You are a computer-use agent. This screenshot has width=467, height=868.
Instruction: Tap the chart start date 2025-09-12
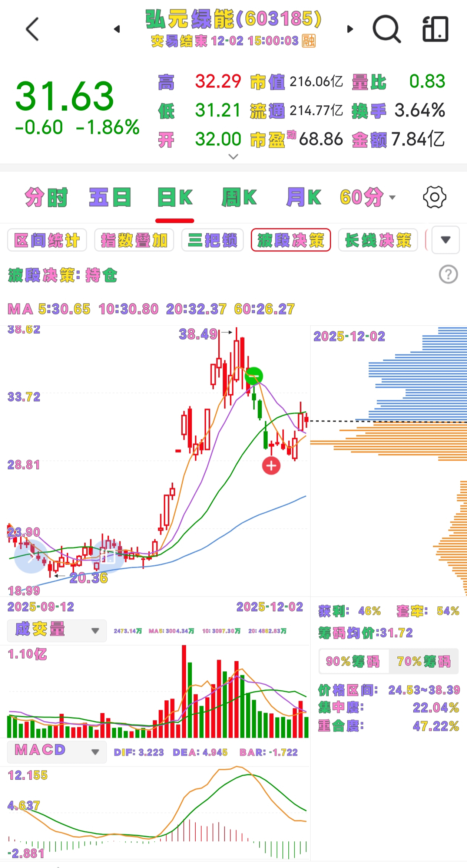pyautogui.click(x=41, y=607)
